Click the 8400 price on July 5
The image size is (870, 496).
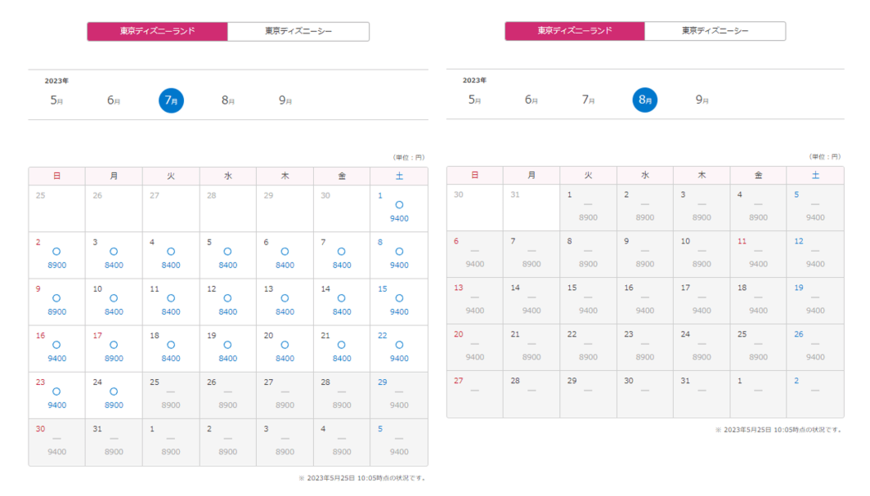(x=228, y=265)
